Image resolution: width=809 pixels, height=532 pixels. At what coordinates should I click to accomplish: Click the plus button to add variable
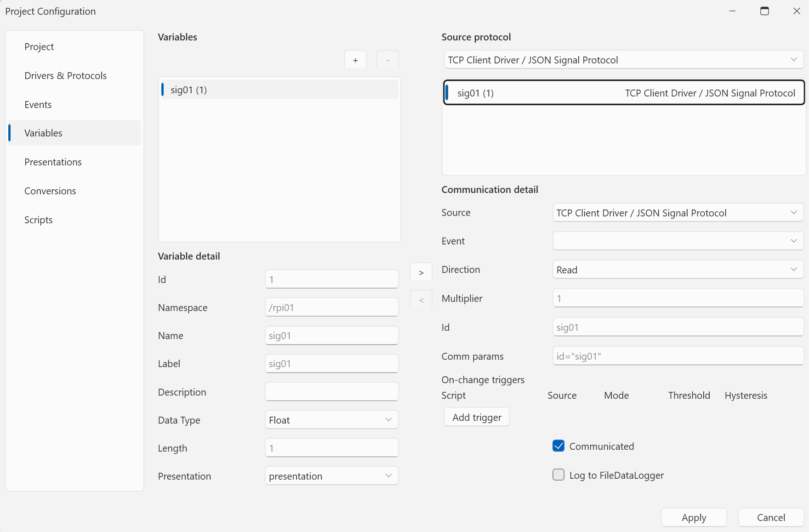[x=355, y=60]
